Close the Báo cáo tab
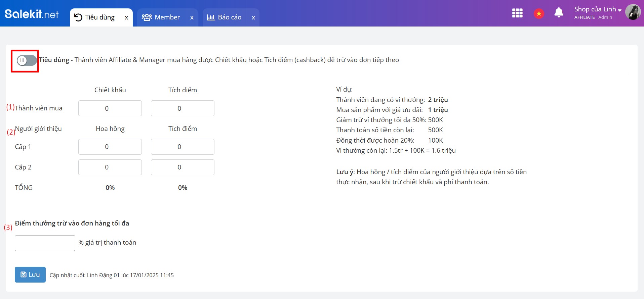Image resolution: width=644 pixels, height=299 pixels. pos(253,18)
